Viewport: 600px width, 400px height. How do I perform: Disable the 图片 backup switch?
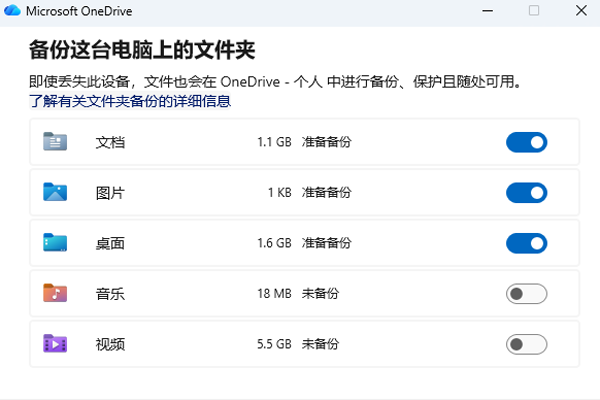pyautogui.click(x=527, y=193)
